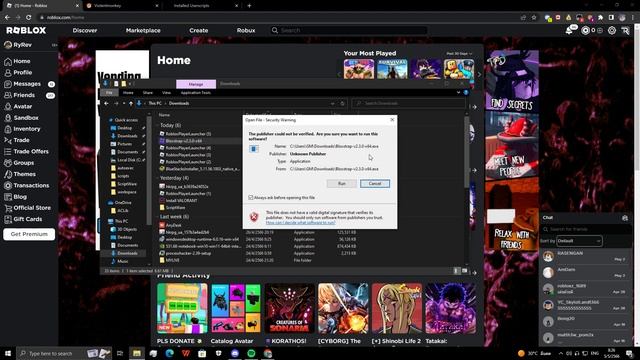The width and height of the screenshot is (640, 360).
Task: Open the Music folder in the navigation pane
Action: pos(122,261)
